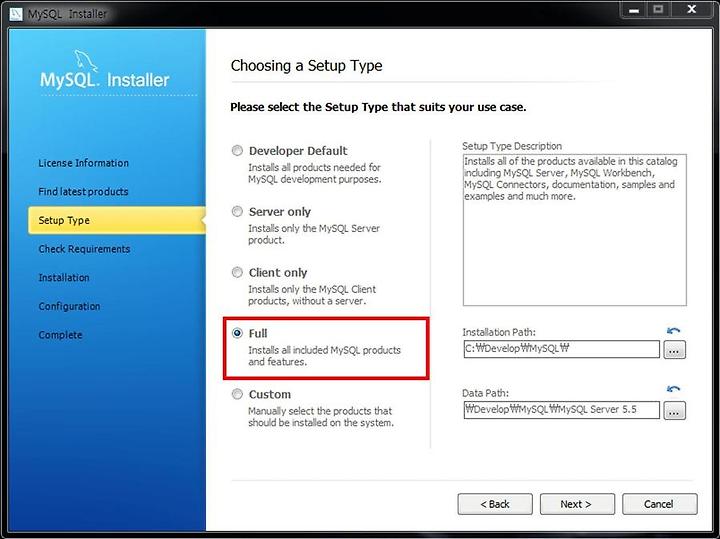Viewport: 720px width, 539px height.
Task: Click 'Installs only the MySQL Server product.' text
Action: (x=314, y=234)
